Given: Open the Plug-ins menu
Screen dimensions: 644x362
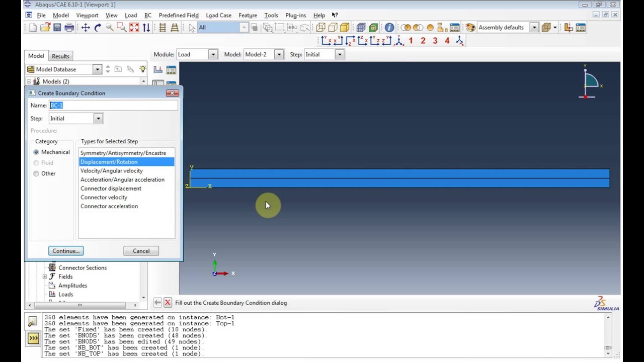Looking at the screenshot, I should point(295,15).
